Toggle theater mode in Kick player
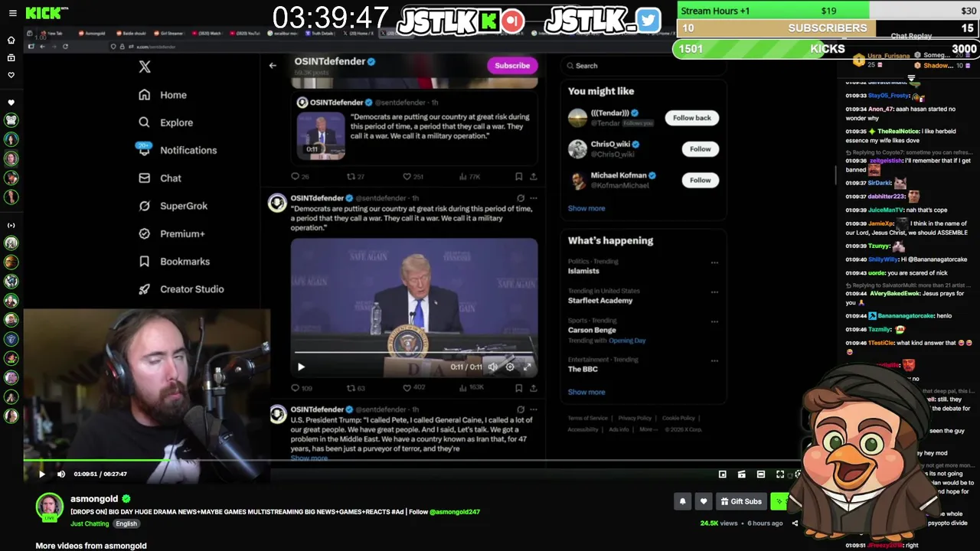This screenshot has width=980, height=551. point(761,474)
